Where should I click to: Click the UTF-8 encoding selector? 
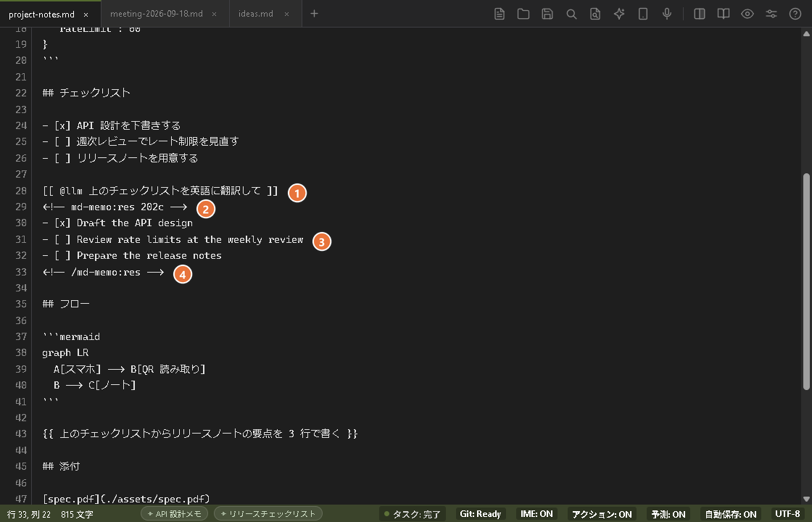coord(787,514)
